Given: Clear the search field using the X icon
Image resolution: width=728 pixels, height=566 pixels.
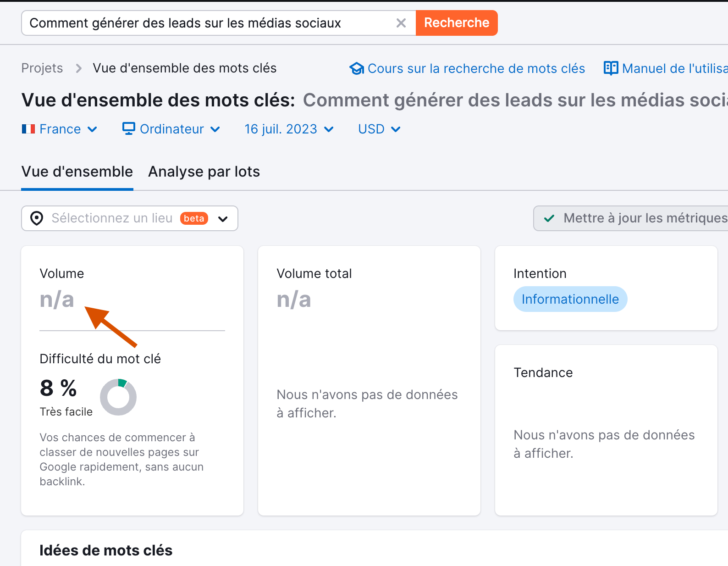Looking at the screenshot, I should click(x=401, y=22).
